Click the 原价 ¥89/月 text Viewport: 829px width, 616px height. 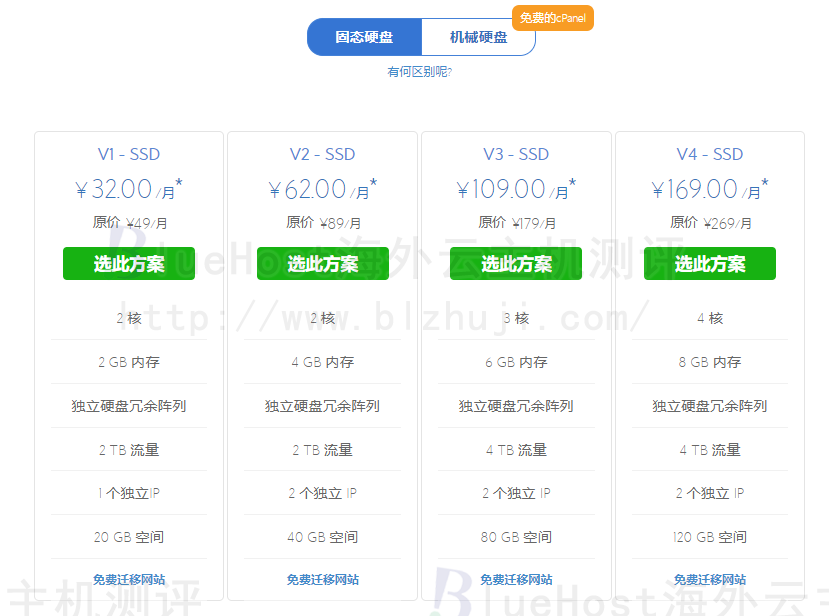click(323, 223)
